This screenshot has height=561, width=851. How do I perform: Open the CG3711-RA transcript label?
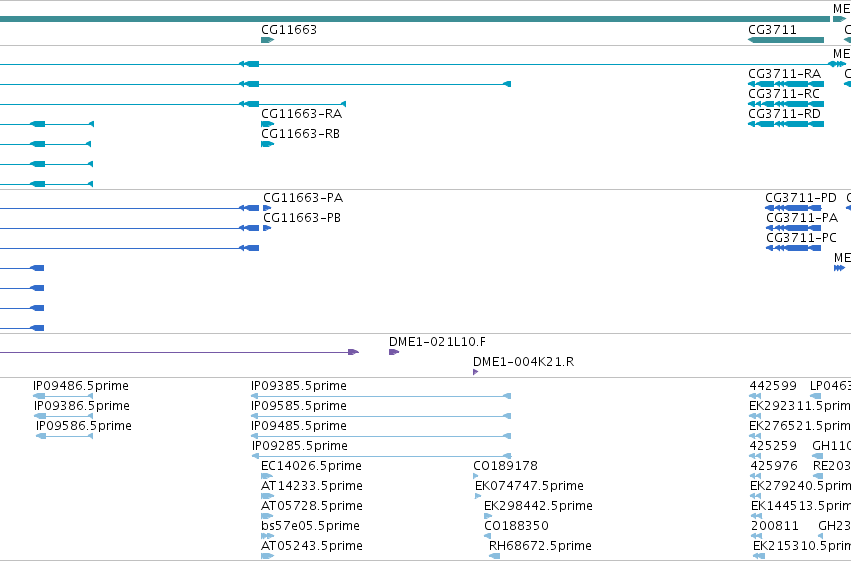[x=784, y=74]
